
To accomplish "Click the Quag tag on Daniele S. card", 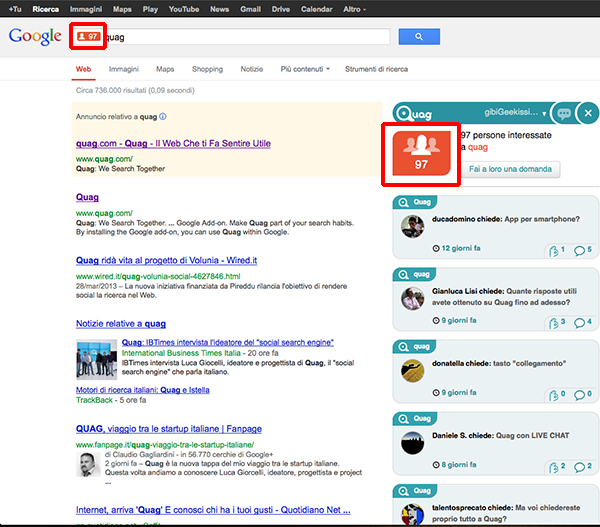I will point(415,419).
